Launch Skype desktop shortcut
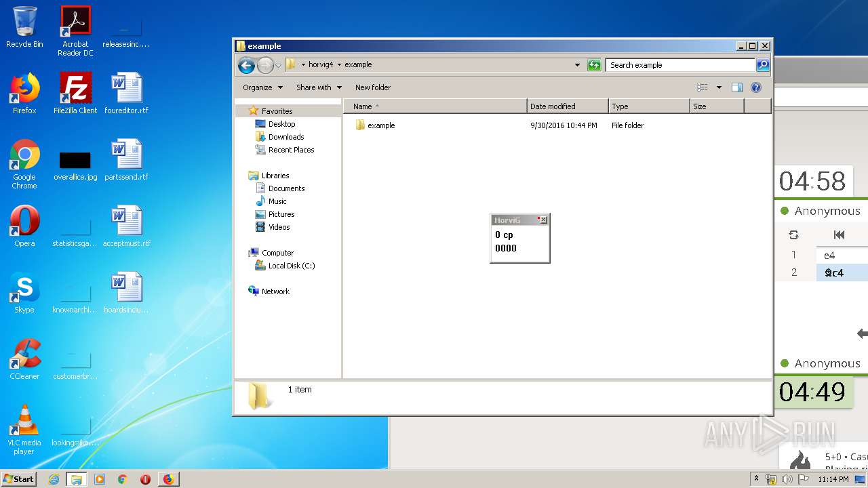 [x=24, y=293]
